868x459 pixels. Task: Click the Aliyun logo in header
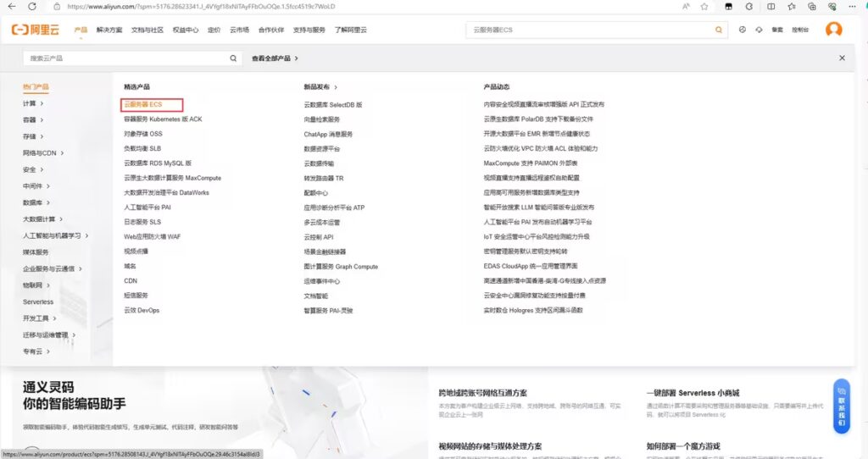(x=36, y=30)
